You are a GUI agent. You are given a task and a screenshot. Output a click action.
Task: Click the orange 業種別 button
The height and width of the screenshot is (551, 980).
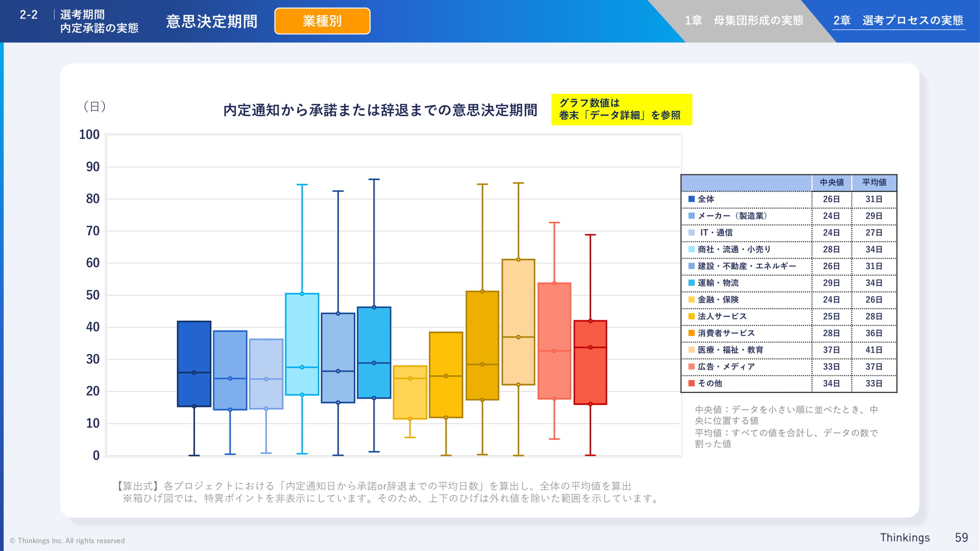point(322,21)
